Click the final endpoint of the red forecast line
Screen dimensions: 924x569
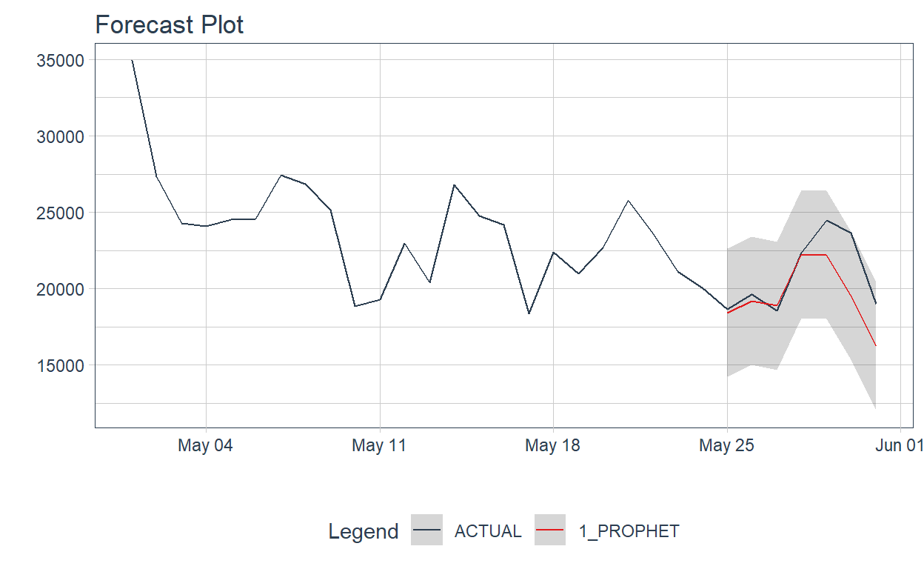pos(876,346)
